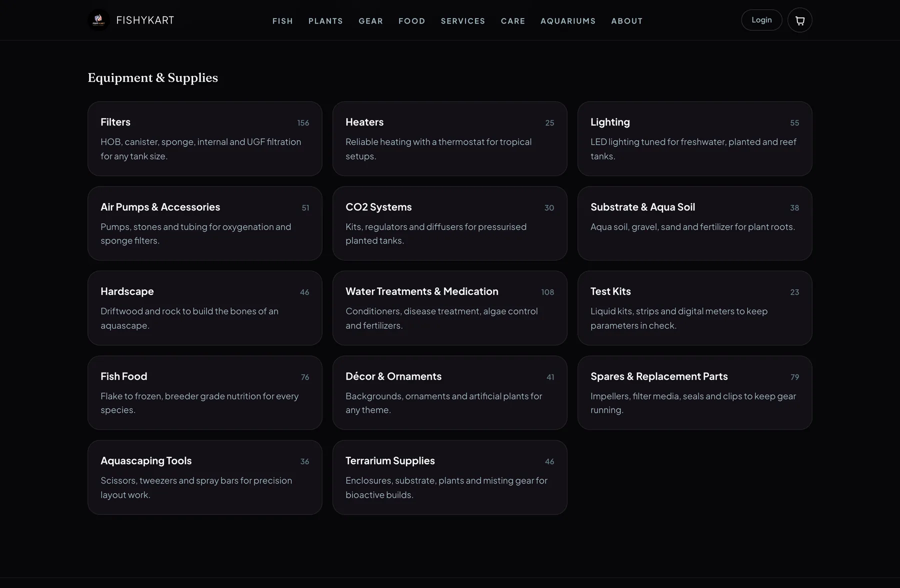
Task: Open the CO2 Systems category
Action: (450, 223)
